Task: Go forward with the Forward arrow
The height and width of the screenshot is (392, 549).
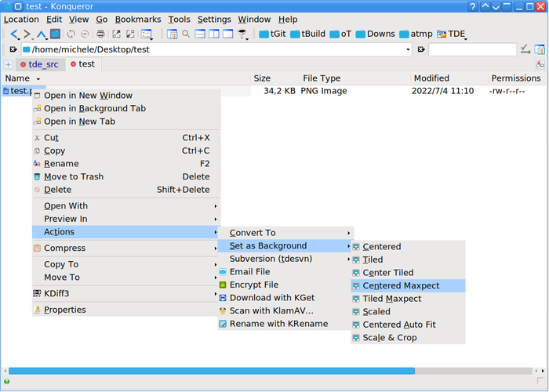Action: (x=27, y=34)
